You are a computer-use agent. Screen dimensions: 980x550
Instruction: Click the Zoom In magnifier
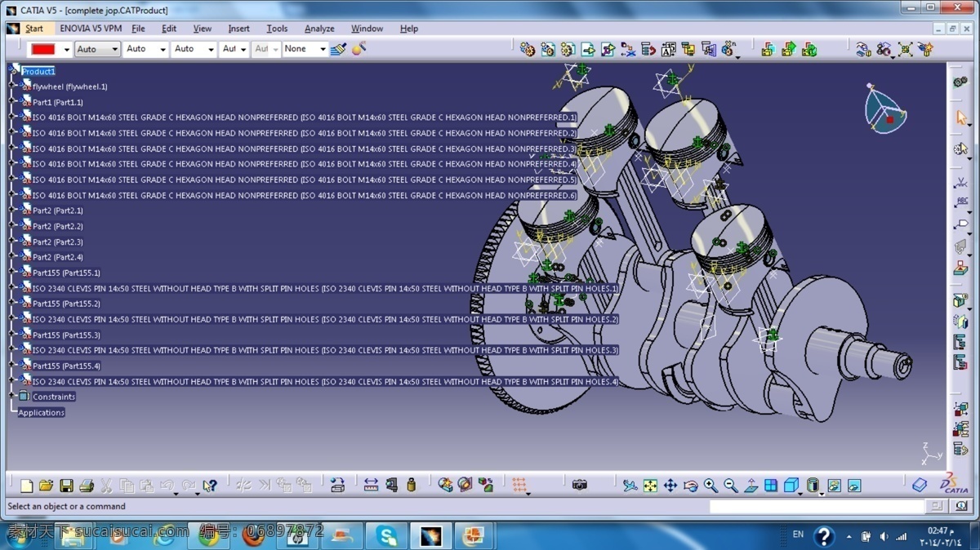(710, 486)
